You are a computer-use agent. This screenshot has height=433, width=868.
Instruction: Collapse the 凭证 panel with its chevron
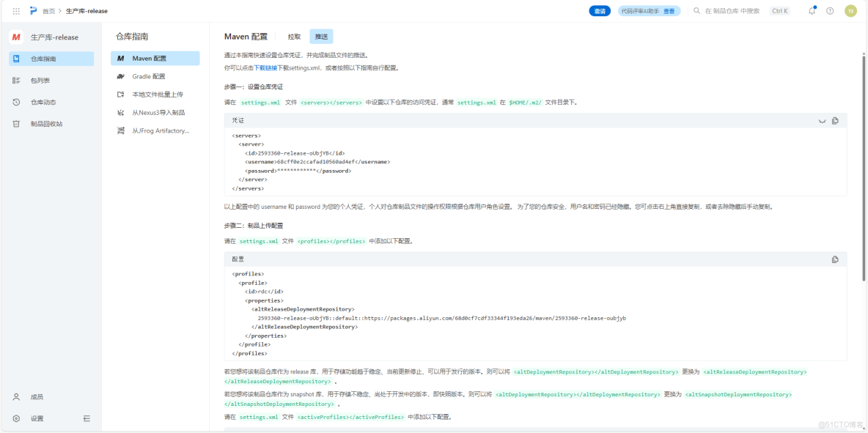tap(821, 121)
